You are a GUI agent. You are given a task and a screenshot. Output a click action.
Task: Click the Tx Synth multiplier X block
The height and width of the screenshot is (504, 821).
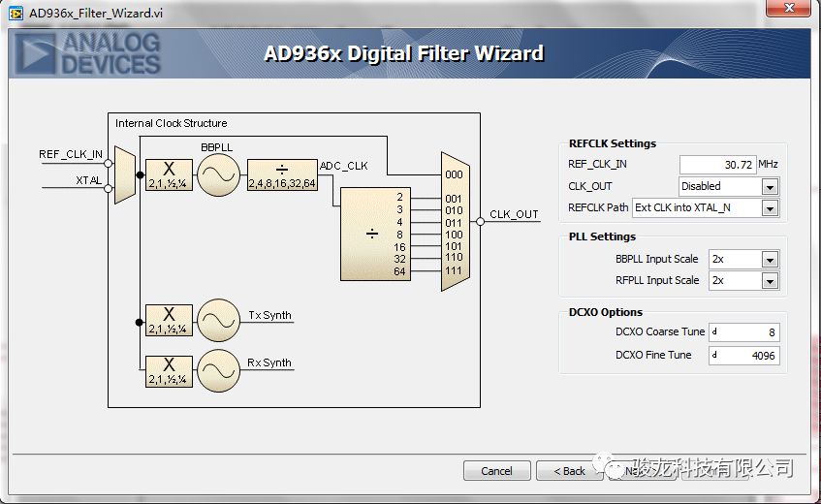point(169,319)
